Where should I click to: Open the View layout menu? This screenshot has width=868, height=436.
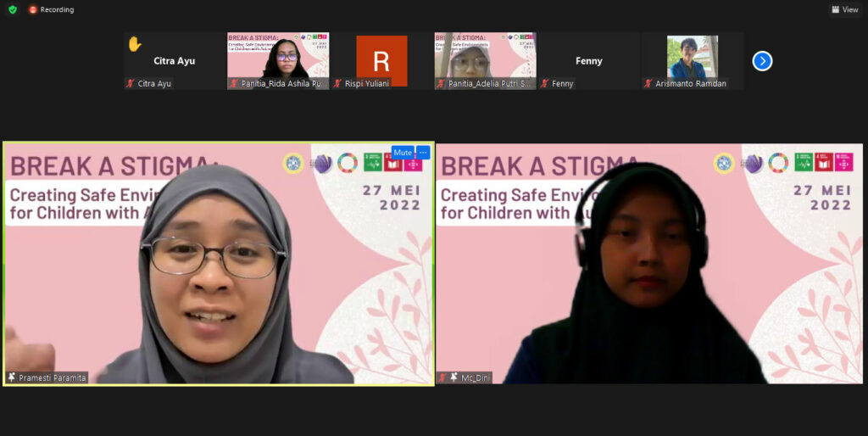pos(845,9)
